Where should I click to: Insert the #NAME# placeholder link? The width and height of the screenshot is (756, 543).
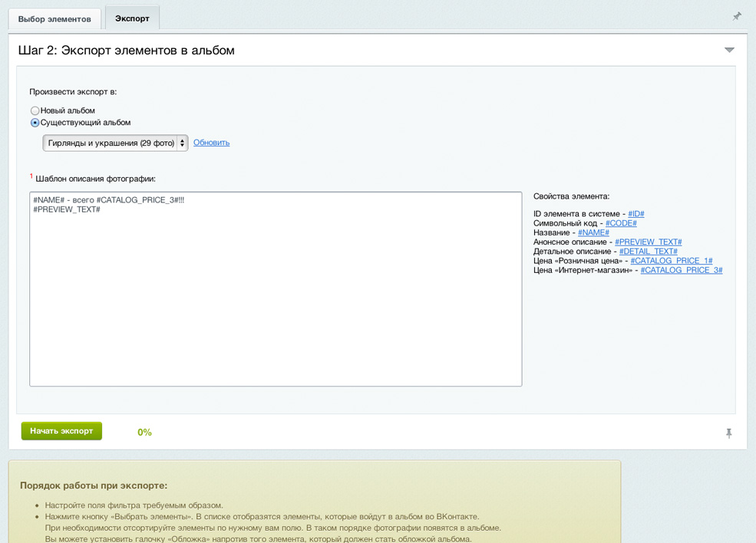(593, 232)
